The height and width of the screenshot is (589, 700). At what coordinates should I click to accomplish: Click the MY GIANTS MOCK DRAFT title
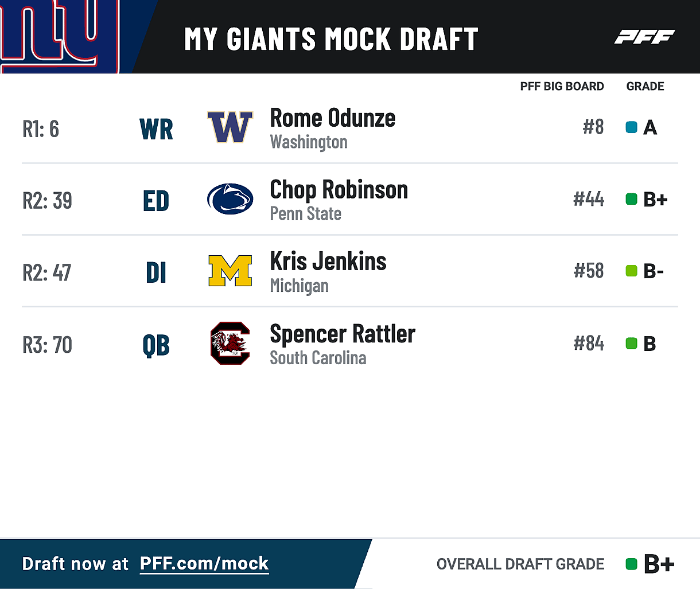(x=331, y=39)
